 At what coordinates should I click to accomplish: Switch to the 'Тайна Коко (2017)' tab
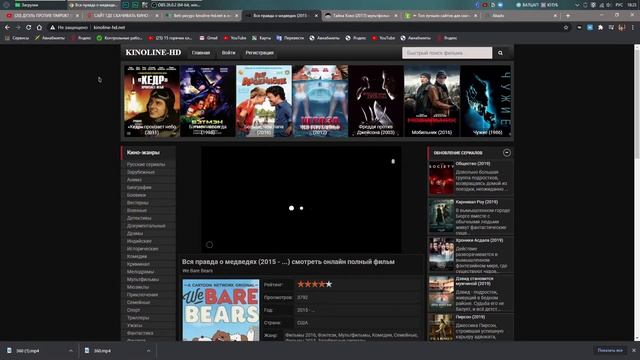361,16
